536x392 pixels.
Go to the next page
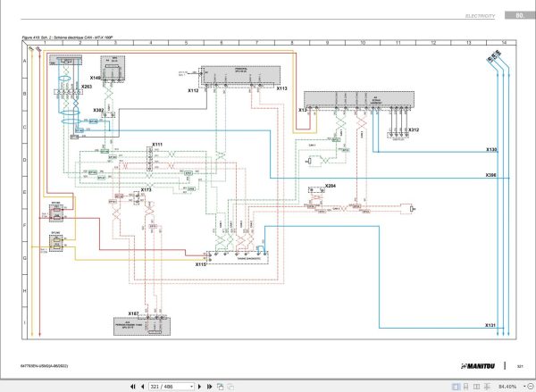click(199, 387)
